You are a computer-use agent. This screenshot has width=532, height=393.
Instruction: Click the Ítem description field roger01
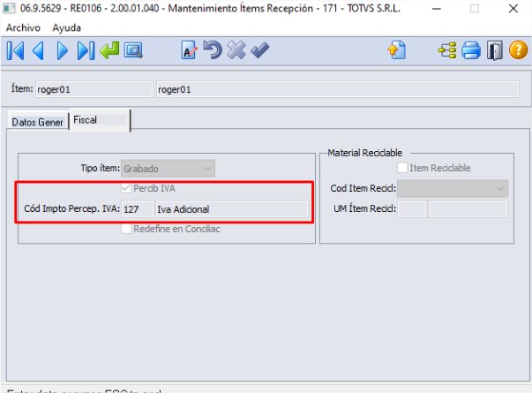click(338, 89)
